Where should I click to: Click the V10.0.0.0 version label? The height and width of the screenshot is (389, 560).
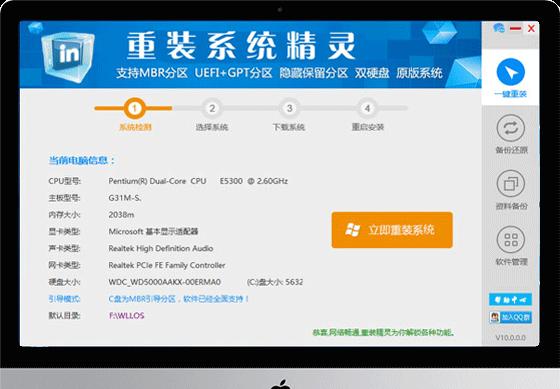(510, 338)
